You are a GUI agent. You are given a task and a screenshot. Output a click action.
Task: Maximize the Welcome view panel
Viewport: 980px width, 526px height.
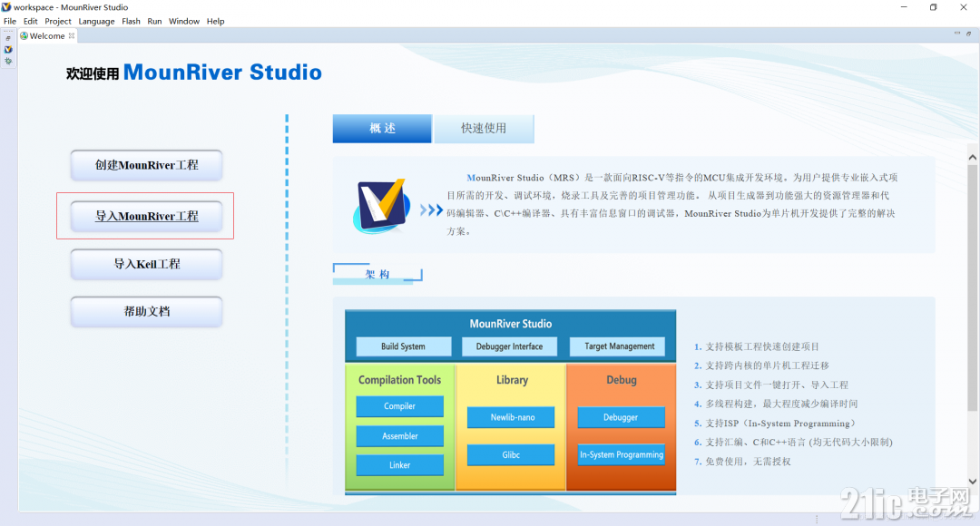pyautogui.click(x=969, y=34)
